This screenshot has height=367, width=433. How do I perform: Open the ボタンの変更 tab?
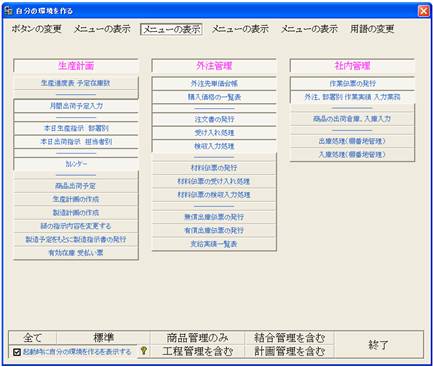coord(36,29)
